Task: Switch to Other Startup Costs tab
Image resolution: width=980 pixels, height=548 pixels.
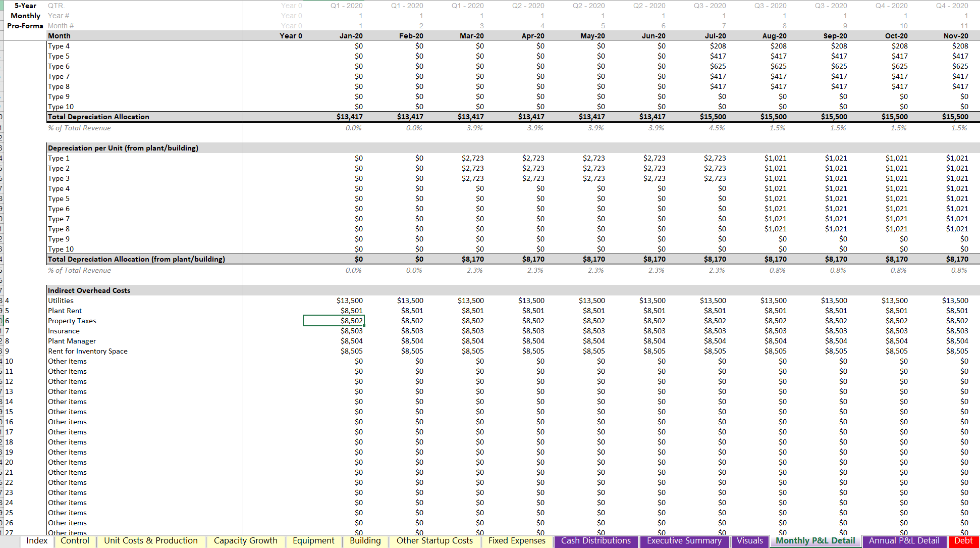Action: click(434, 541)
